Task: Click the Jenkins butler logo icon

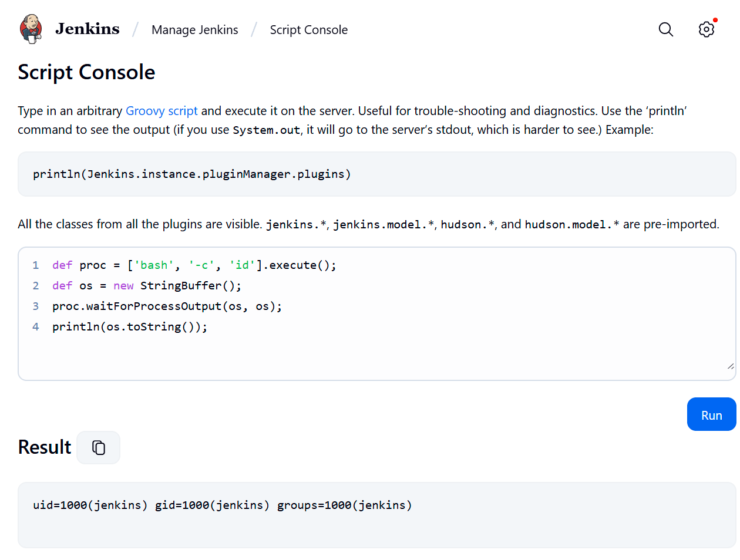Action: [x=31, y=29]
